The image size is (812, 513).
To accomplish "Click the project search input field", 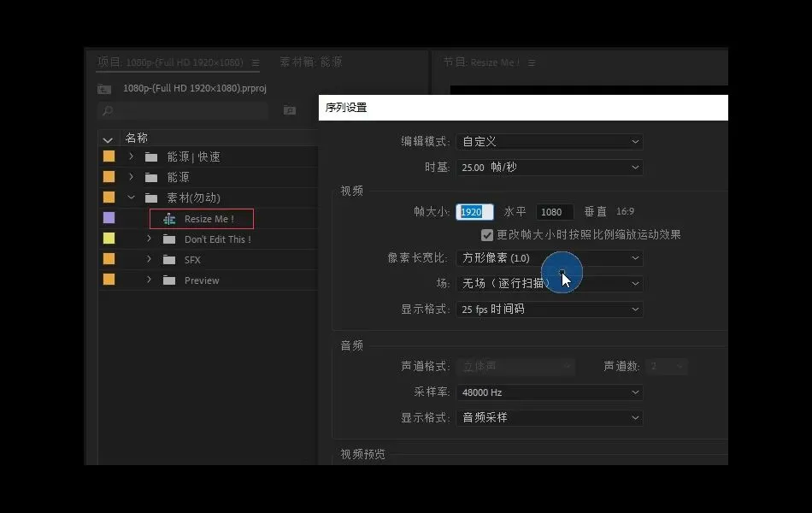I will (x=183, y=111).
